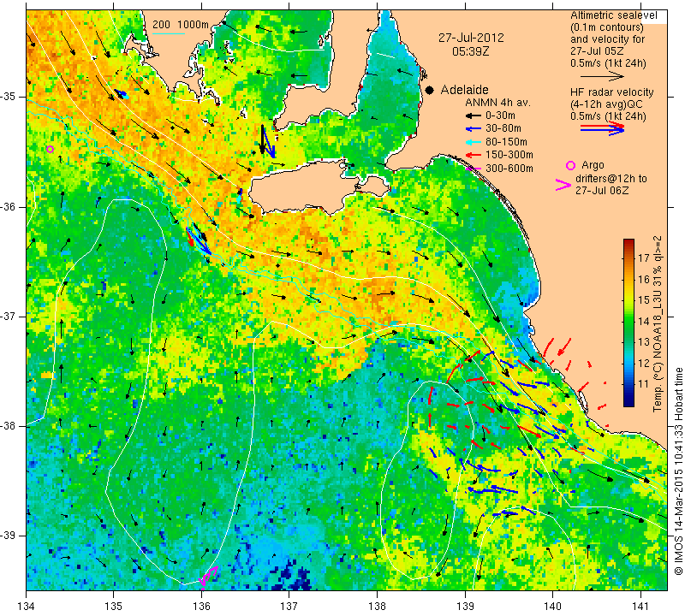Click the IMOS copyright timestamp text

pyautogui.click(x=678, y=471)
